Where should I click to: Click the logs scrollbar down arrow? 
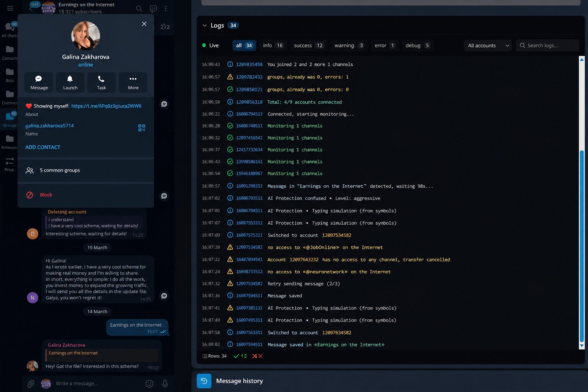pos(582,346)
